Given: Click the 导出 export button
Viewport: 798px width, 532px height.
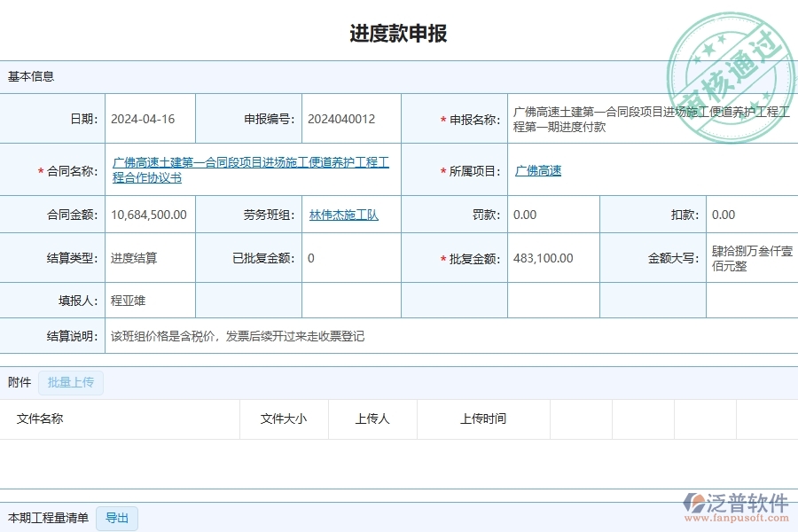Looking at the screenshot, I should click(116, 518).
